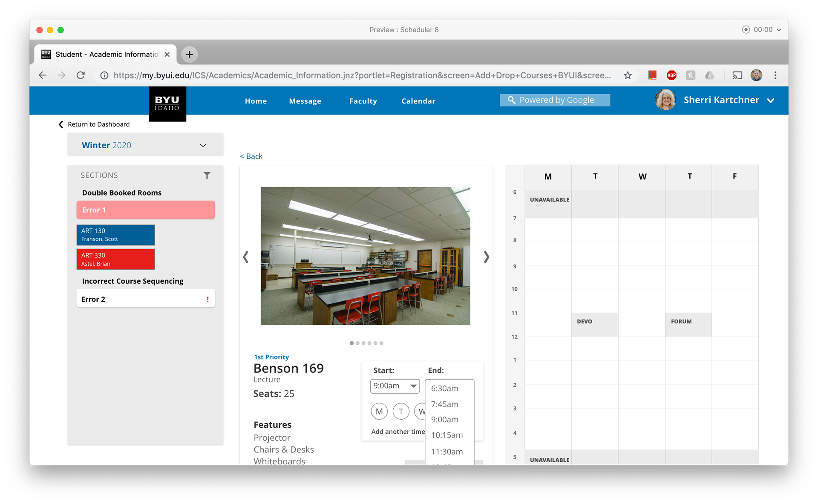This screenshot has height=504, width=818.
Task: Click the Return to Dashboard chevron
Action: (x=61, y=124)
